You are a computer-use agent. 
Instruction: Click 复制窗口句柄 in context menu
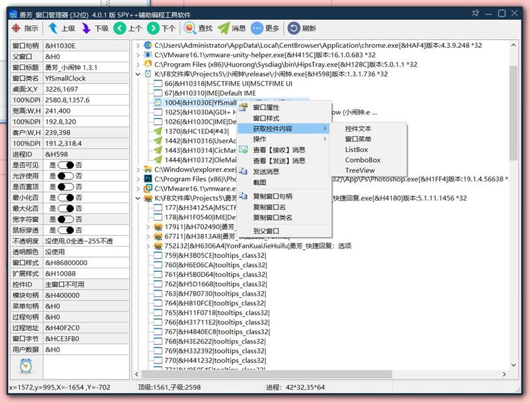tap(273, 196)
